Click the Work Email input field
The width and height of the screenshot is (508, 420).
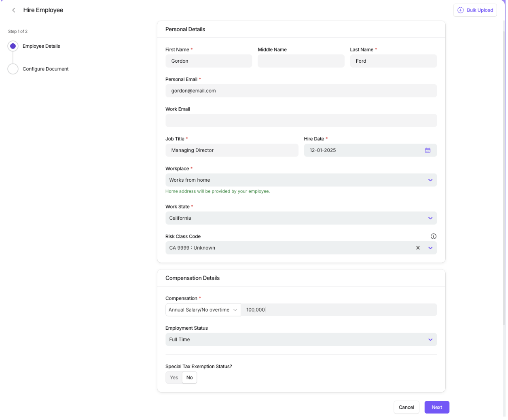point(301,121)
